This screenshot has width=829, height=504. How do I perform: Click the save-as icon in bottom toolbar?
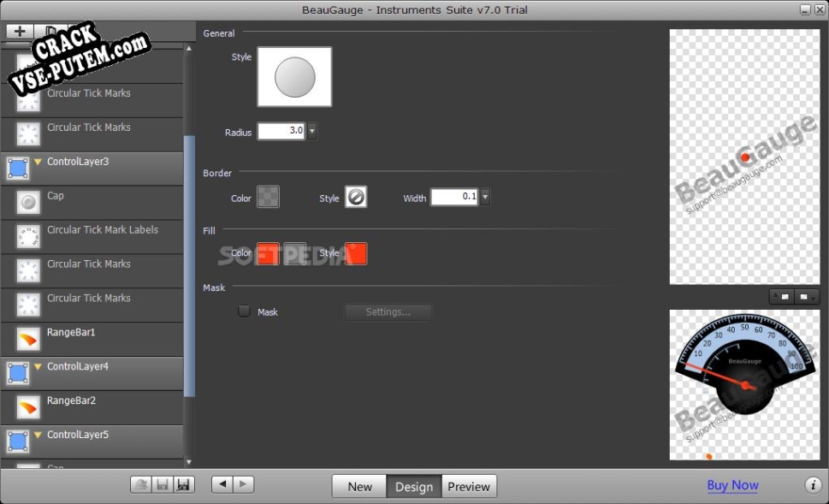pyautogui.click(x=183, y=484)
